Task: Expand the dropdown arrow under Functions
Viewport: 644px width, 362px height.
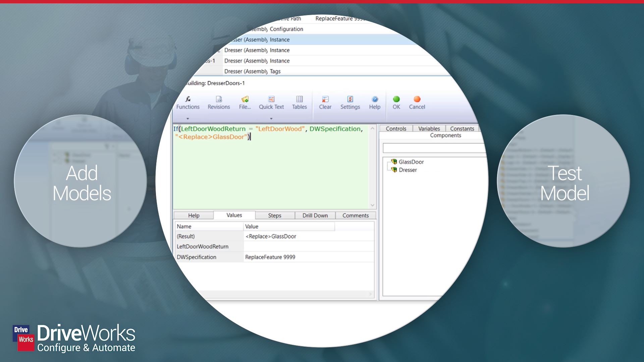Action: pos(188,118)
